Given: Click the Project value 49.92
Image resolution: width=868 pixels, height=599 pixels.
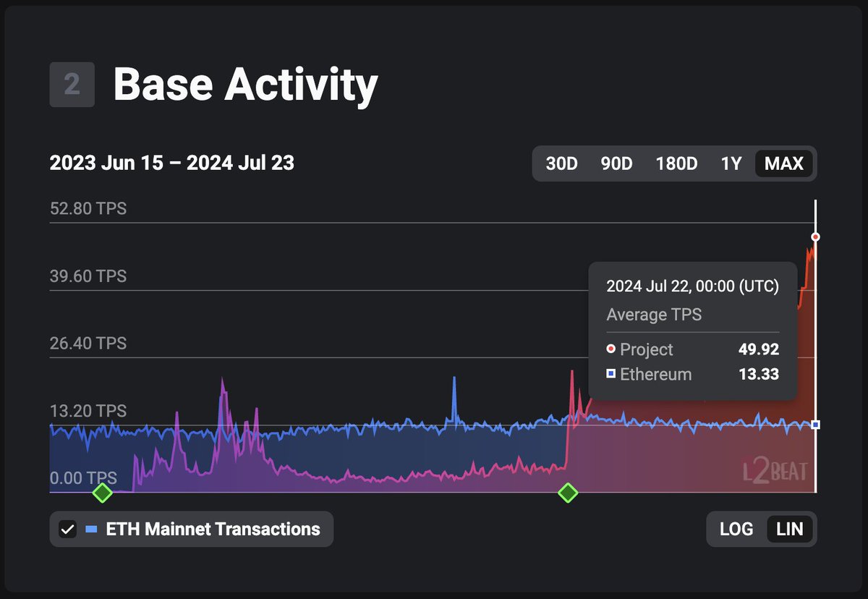Looking at the screenshot, I should pos(759,350).
